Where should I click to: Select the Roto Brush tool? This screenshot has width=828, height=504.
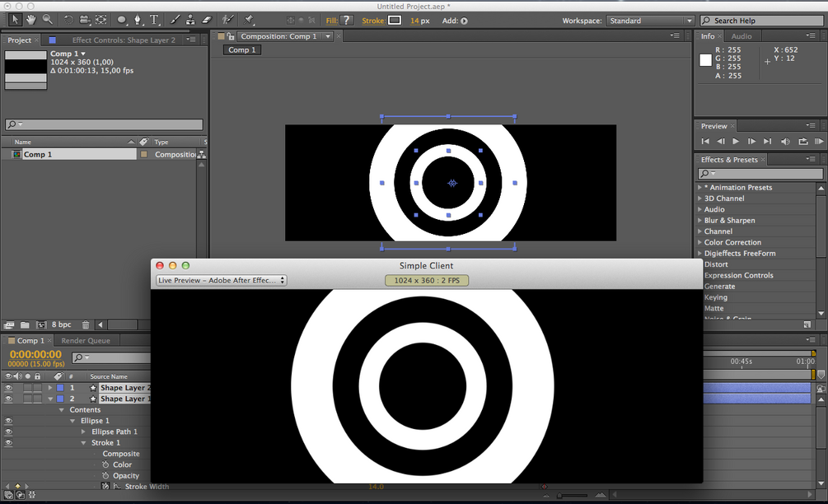pyautogui.click(x=227, y=20)
